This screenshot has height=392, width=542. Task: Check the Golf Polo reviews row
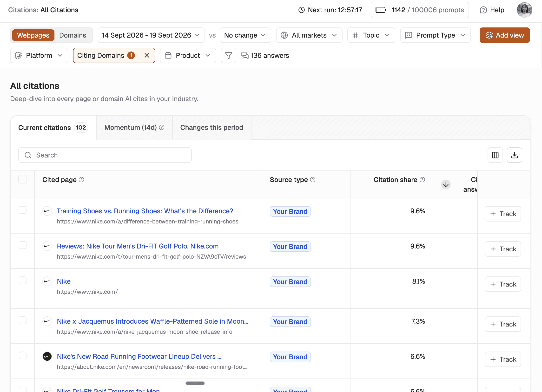[x=23, y=245]
